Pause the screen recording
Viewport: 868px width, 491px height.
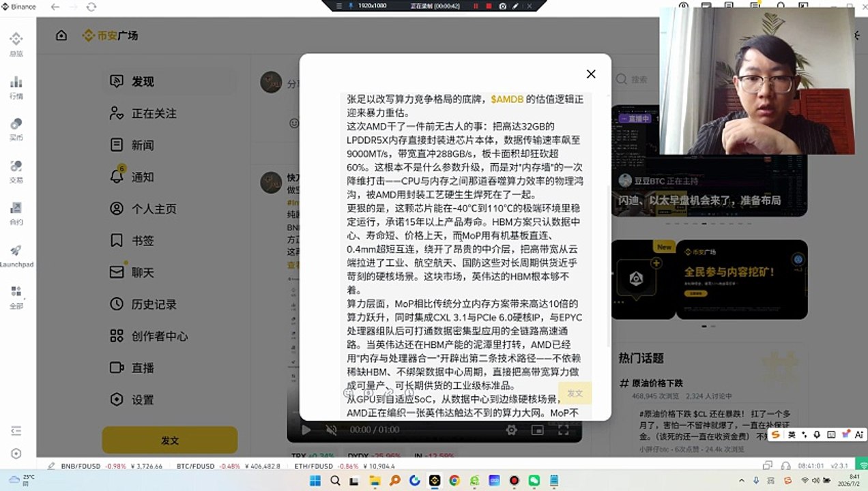point(476,5)
